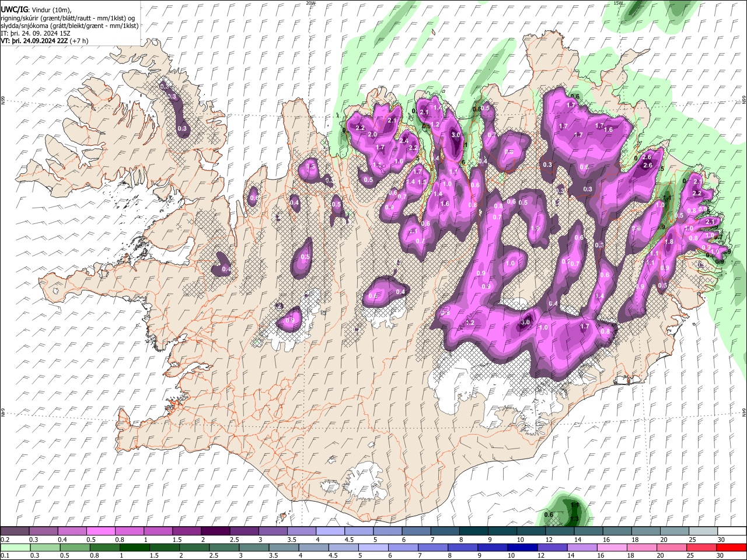747x560 pixels.
Task: Click the light lavender swatch after 4 in upper legend
Action: coord(330,531)
